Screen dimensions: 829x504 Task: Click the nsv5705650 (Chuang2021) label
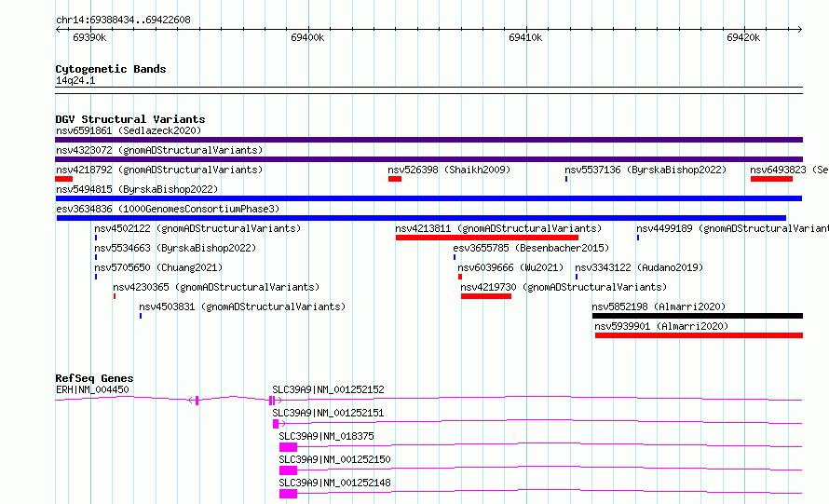click(x=158, y=267)
